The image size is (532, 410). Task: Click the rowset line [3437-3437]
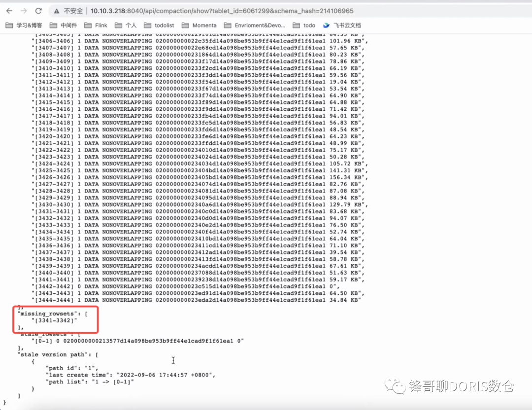(x=198, y=252)
